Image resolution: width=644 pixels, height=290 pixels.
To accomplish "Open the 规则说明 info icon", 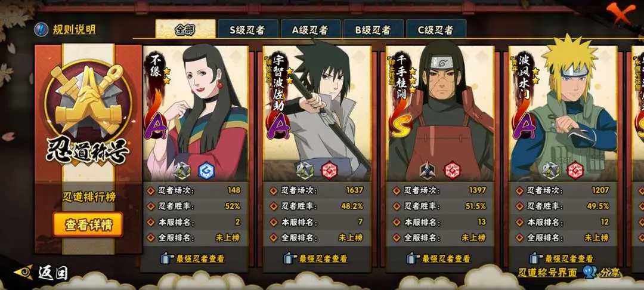I will click(x=41, y=29).
